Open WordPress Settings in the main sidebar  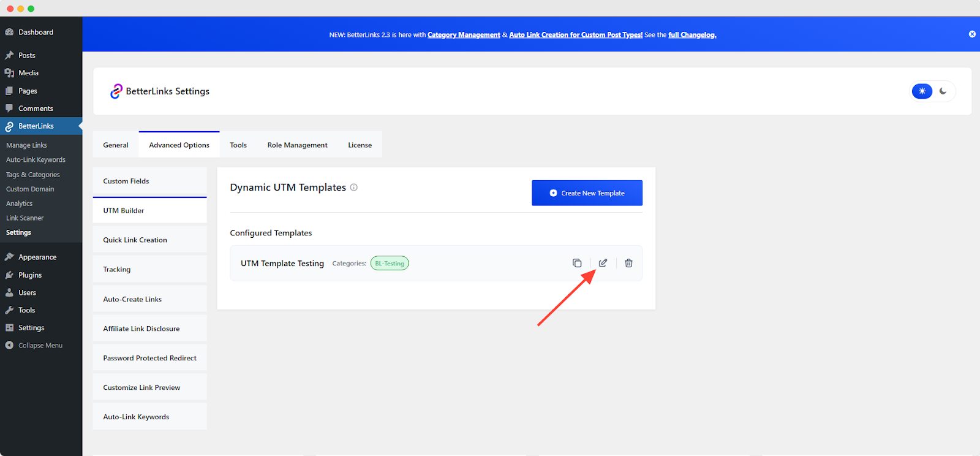pos(41,328)
